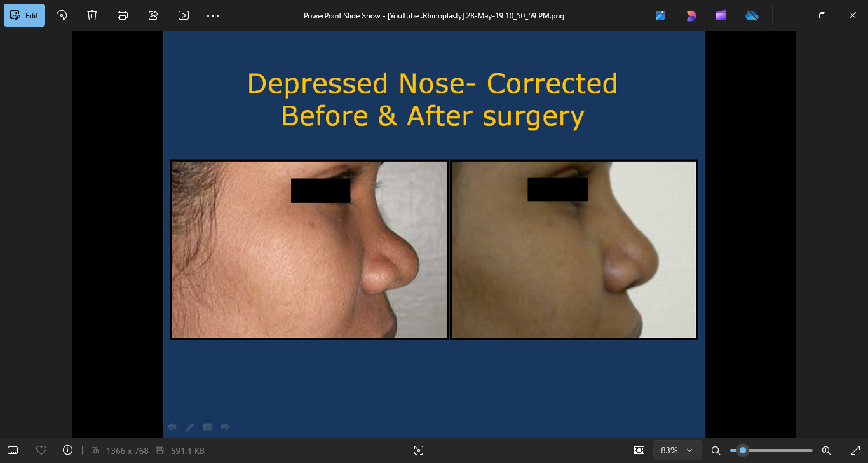Open the blue photo editor app icon
The width and height of the screenshot is (868, 463).
coord(660,15)
